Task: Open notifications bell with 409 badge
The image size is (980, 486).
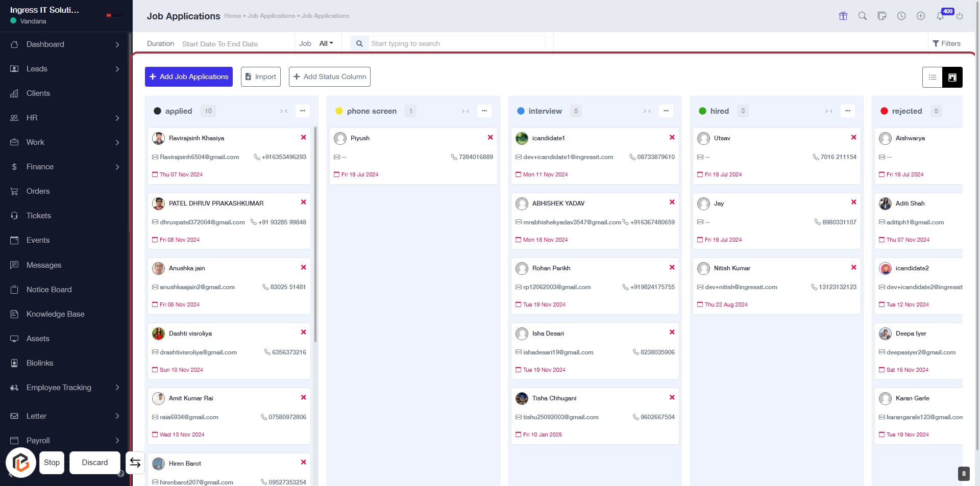Action: point(940,16)
